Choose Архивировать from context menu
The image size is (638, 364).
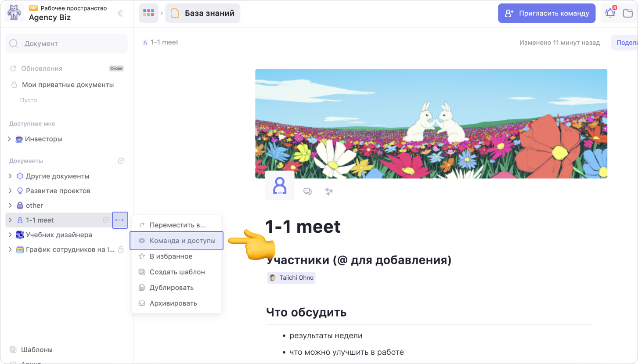pos(173,303)
